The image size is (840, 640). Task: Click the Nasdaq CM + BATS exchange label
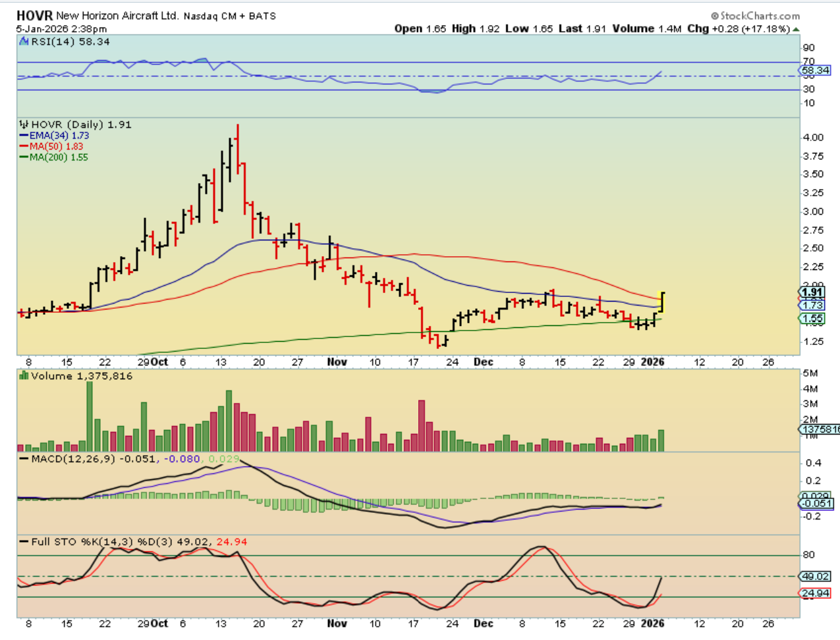pyautogui.click(x=229, y=16)
